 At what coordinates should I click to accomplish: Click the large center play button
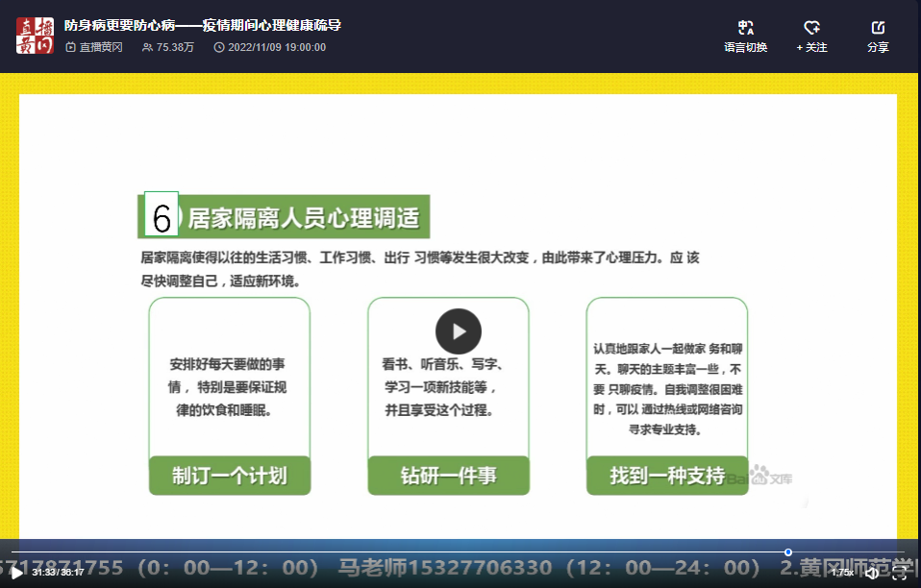[459, 331]
